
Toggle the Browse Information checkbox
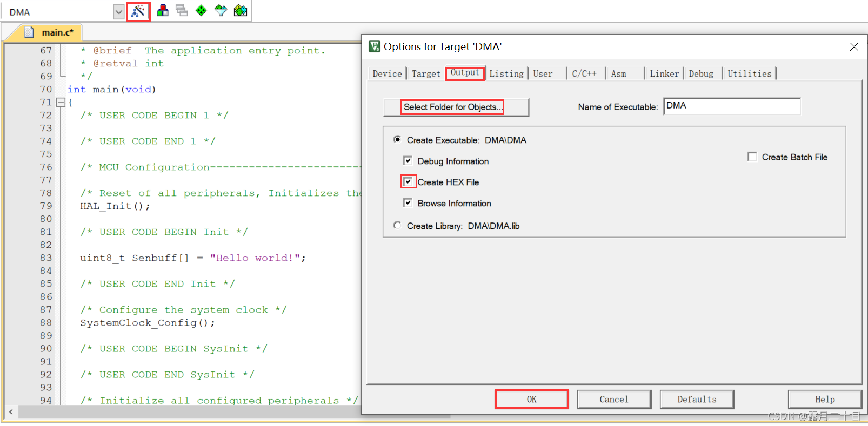point(408,203)
